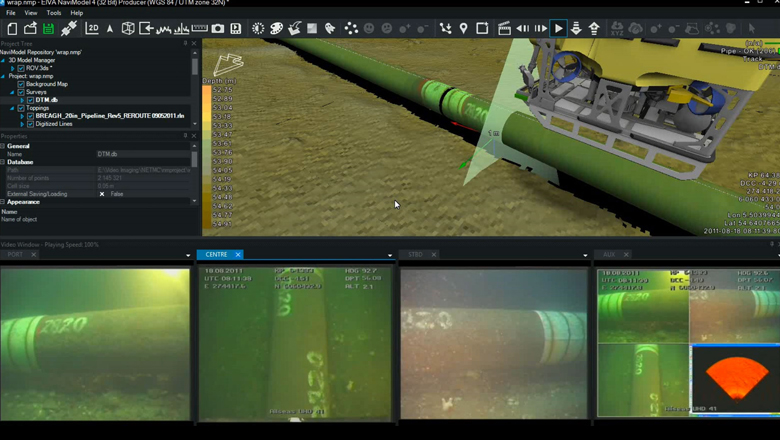
Task: Toggle the Background Map checkbox
Action: 21,84
